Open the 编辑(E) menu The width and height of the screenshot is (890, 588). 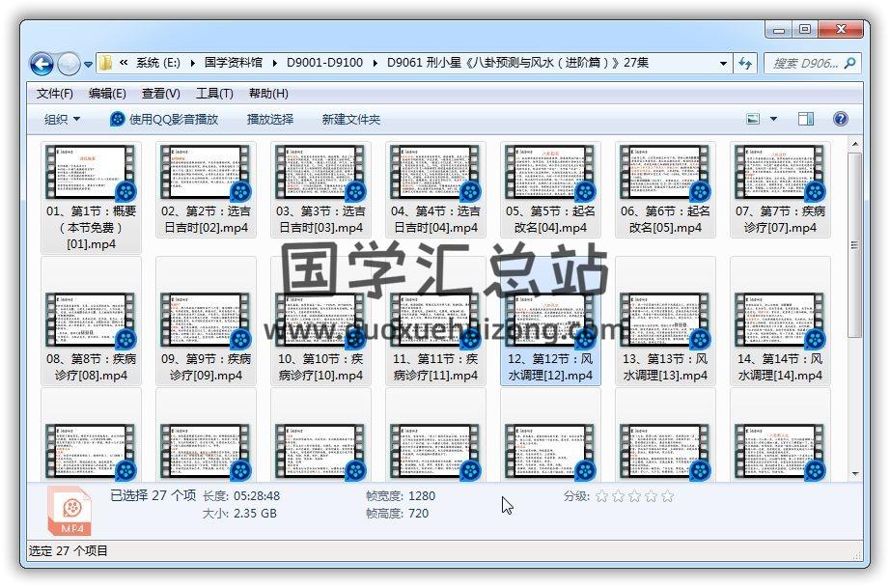[107, 93]
